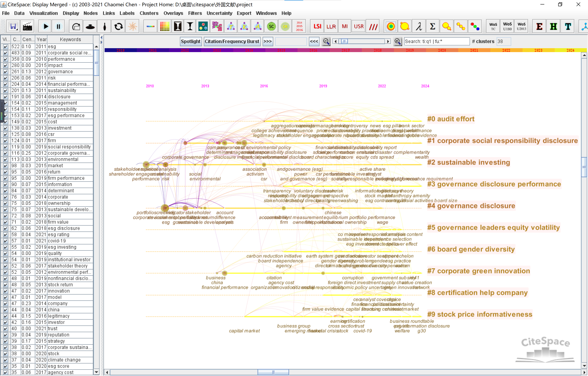The image size is (588, 376).
Task: Uncheck the 'covid-19' keyword checkbox
Action: 5,241
